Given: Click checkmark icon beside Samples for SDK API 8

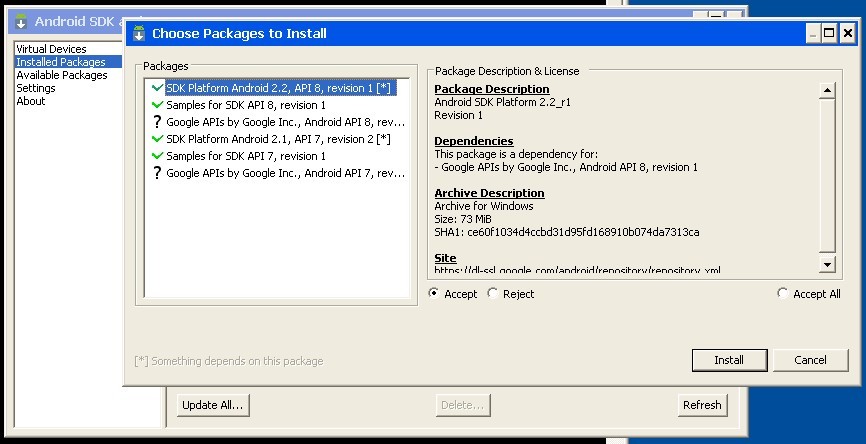Looking at the screenshot, I should coord(157,105).
